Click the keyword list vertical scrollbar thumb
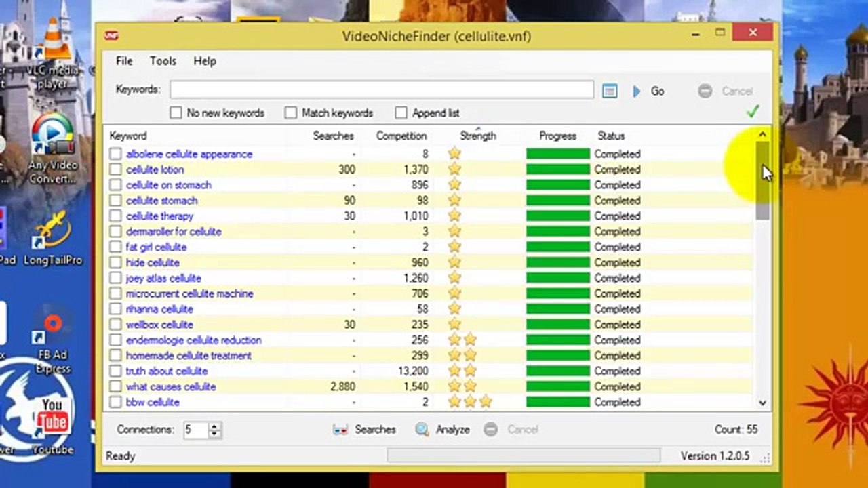The height and width of the screenshot is (488, 868). click(x=762, y=180)
